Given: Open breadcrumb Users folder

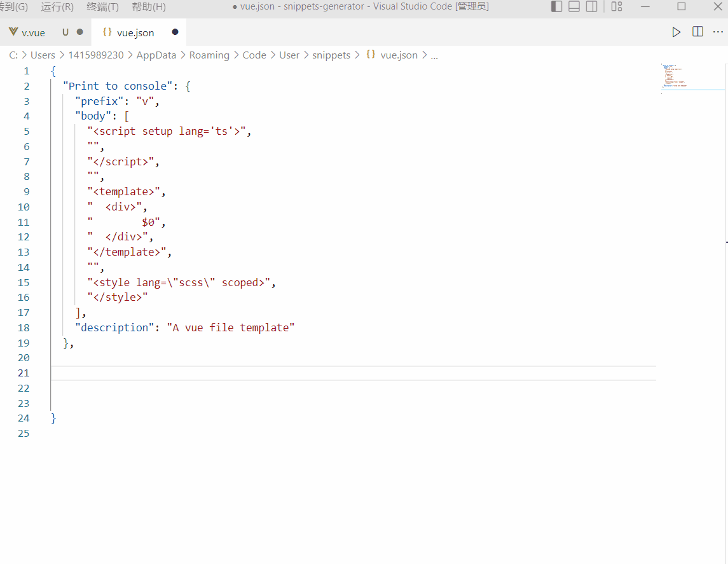Looking at the screenshot, I should 43,55.
